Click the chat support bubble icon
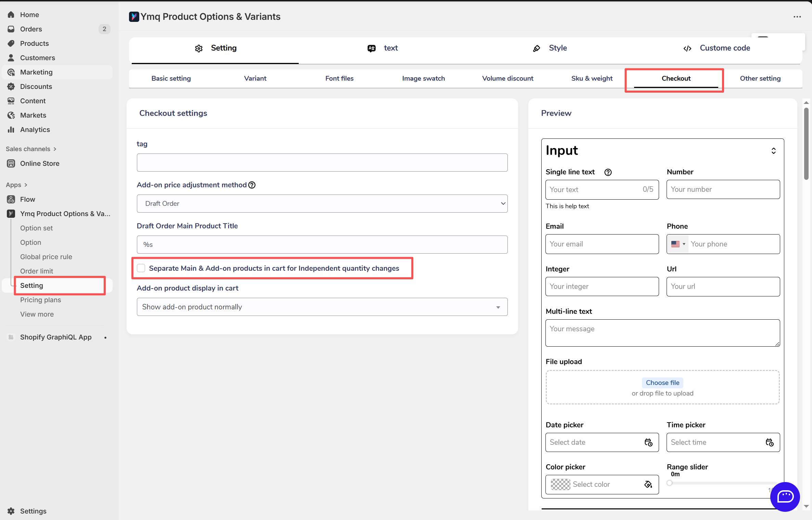 point(785,496)
